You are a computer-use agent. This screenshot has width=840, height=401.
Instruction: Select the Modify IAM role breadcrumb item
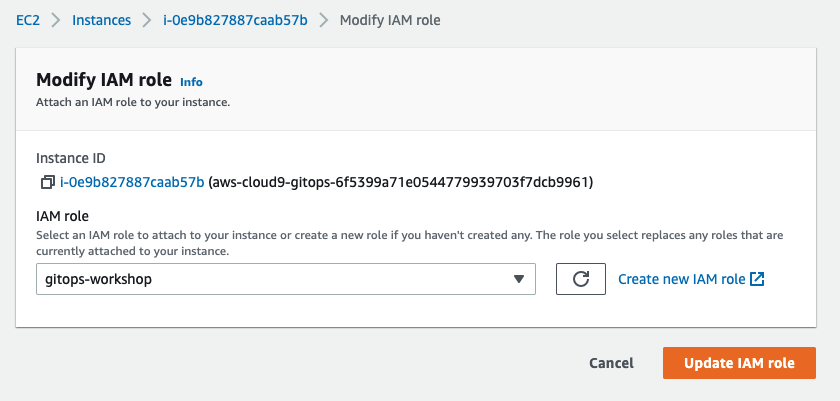[390, 20]
